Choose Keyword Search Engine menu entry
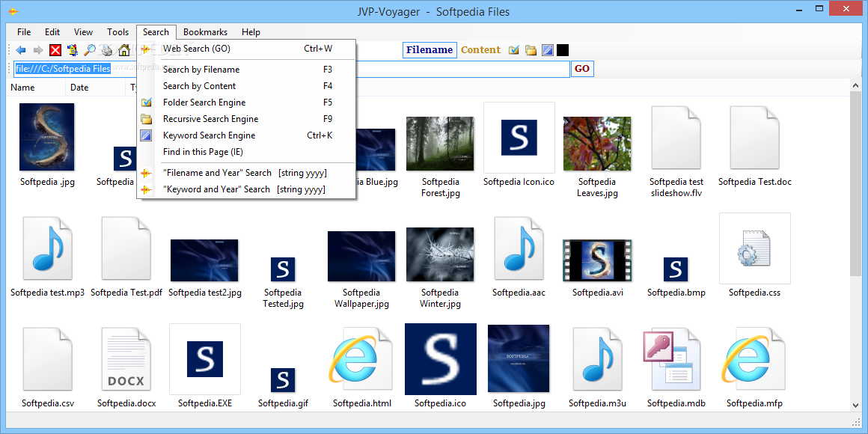 (246, 135)
